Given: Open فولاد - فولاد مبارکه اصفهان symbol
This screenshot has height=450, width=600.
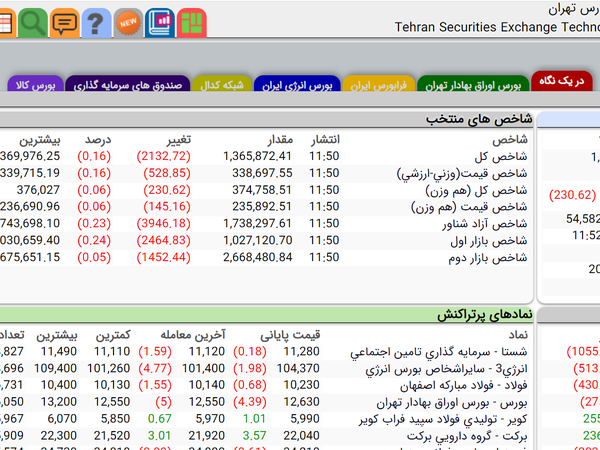Looking at the screenshot, I should point(463,385).
